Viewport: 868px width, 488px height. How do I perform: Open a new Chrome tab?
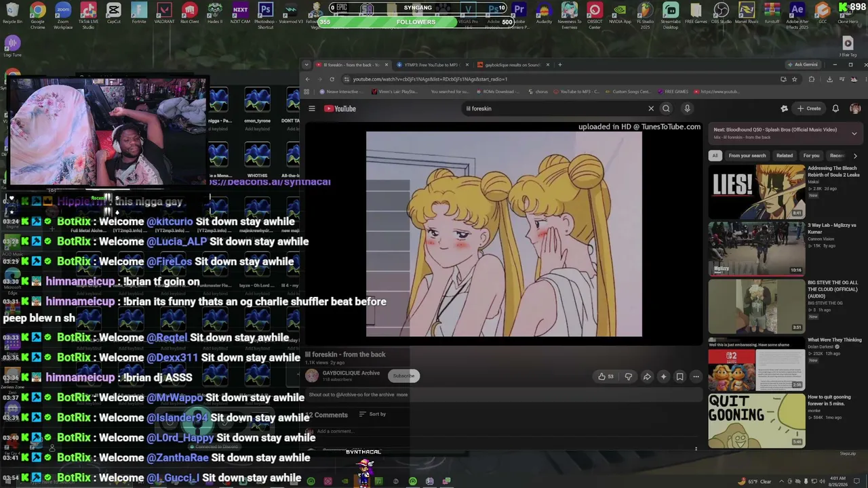(x=559, y=65)
